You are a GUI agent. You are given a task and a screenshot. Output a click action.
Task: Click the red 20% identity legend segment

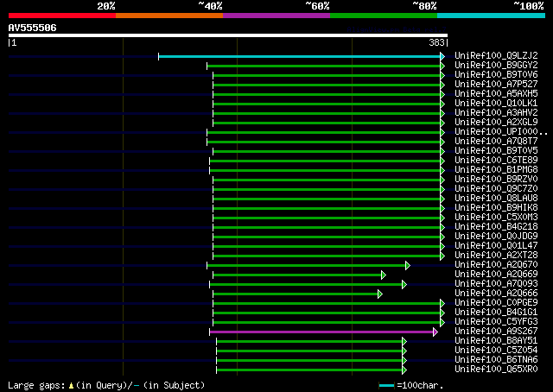pos(62,16)
